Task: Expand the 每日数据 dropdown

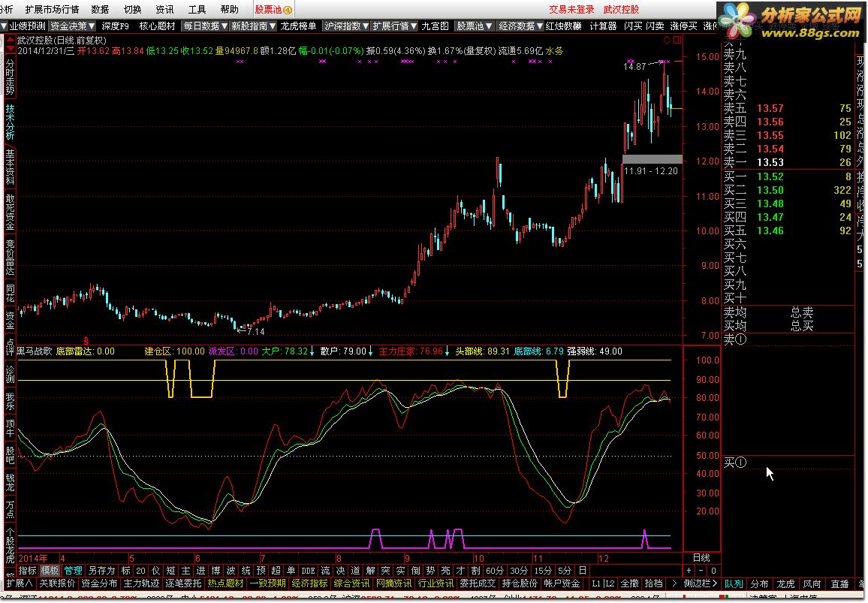Action: pyautogui.click(x=206, y=26)
